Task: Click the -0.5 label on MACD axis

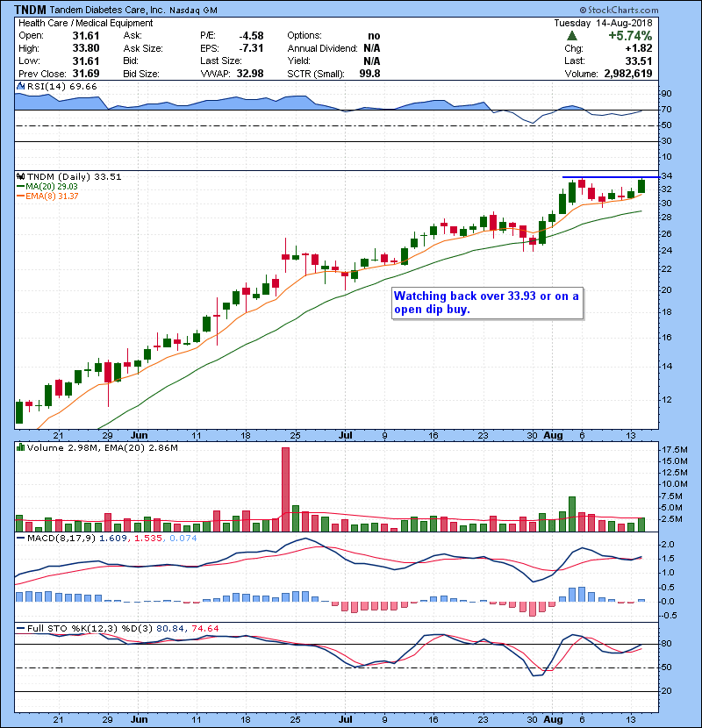Action: pyautogui.click(x=667, y=615)
